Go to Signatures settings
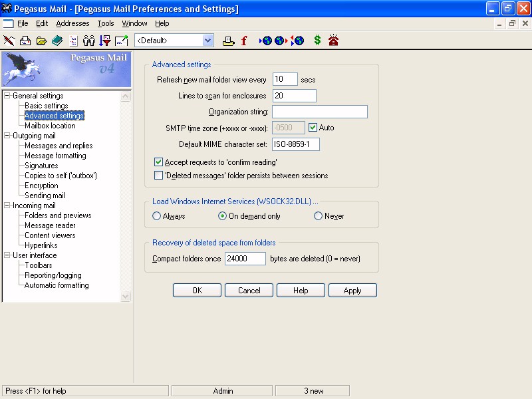 [x=41, y=166]
